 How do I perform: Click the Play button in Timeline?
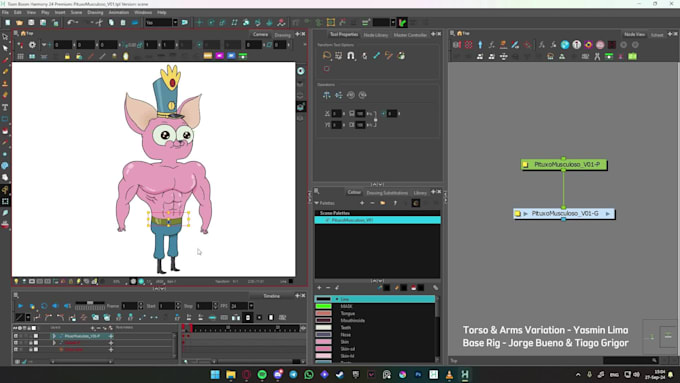pos(20,306)
